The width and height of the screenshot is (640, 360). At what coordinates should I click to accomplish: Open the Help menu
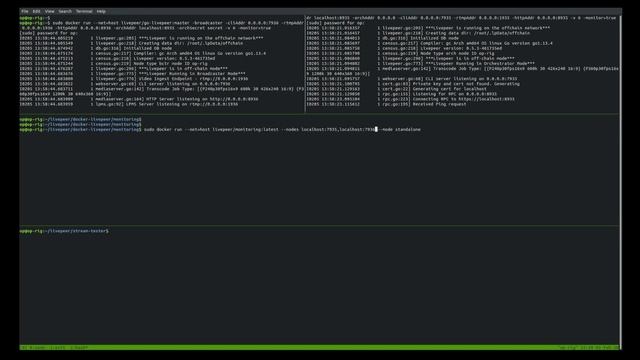point(101,11)
